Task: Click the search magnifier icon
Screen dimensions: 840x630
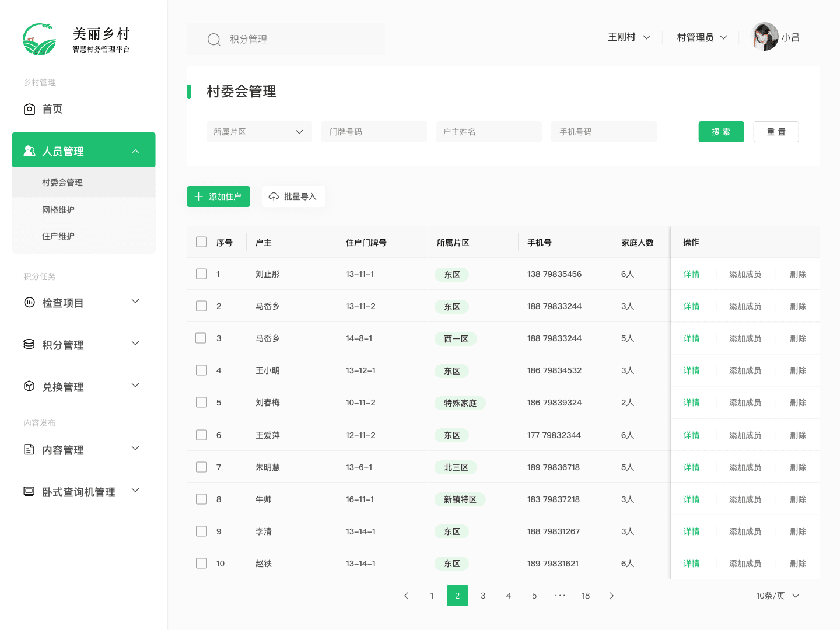Action: [x=214, y=40]
